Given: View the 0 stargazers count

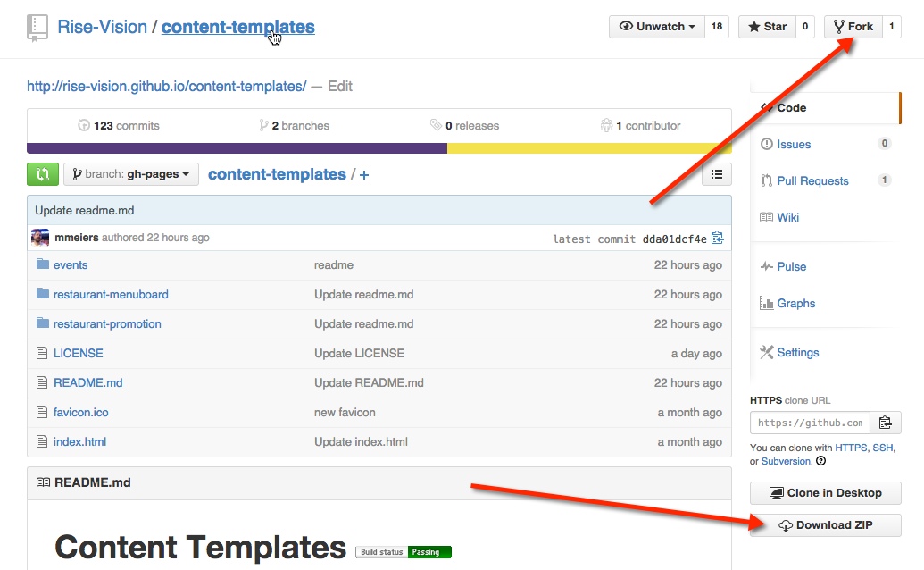Looking at the screenshot, I should point(805,27).
